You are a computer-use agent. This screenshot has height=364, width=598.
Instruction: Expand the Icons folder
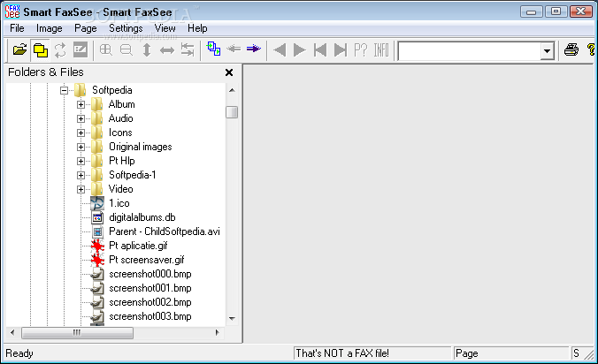(x=80, y=133)
